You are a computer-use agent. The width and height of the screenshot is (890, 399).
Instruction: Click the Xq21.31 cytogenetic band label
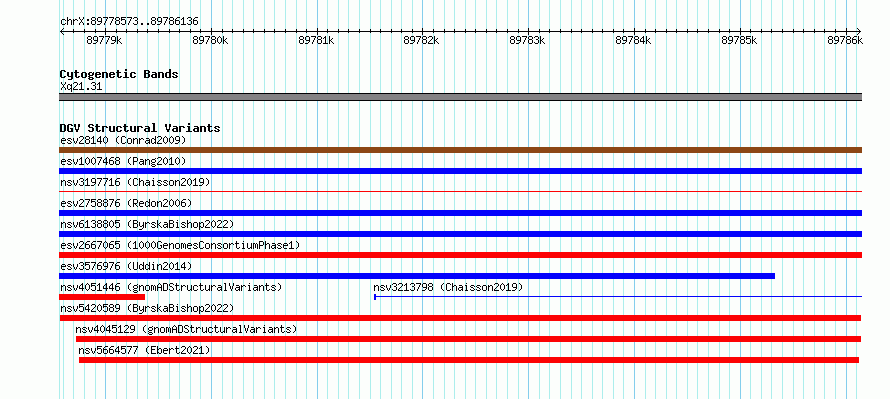[81, 87]
